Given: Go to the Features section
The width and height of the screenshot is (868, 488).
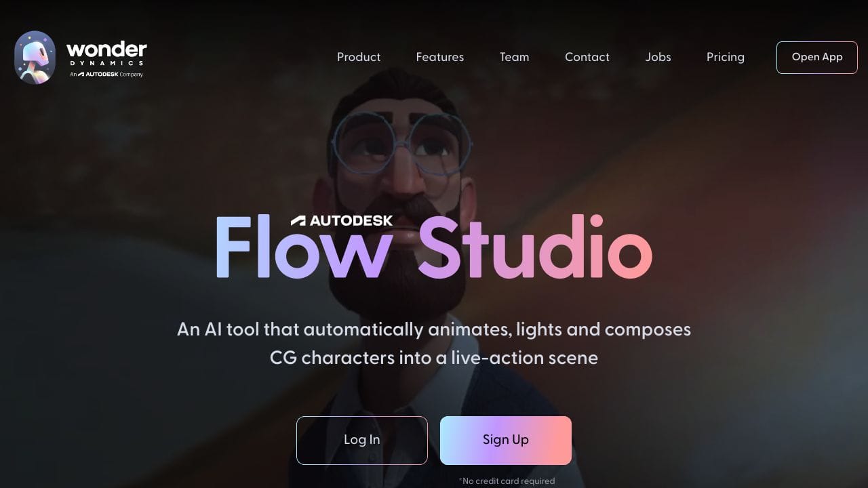Looking at the screenshot, I should pyautogui.click(x=440, y=57).
